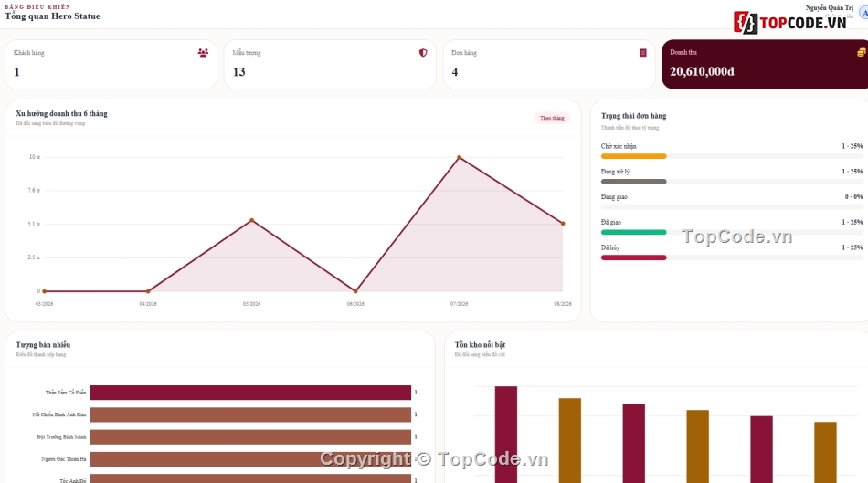Viewport: 868px width, 483px height.
Task: Click the 03/2026 data point on revenue chart
Action: [44, 291]
